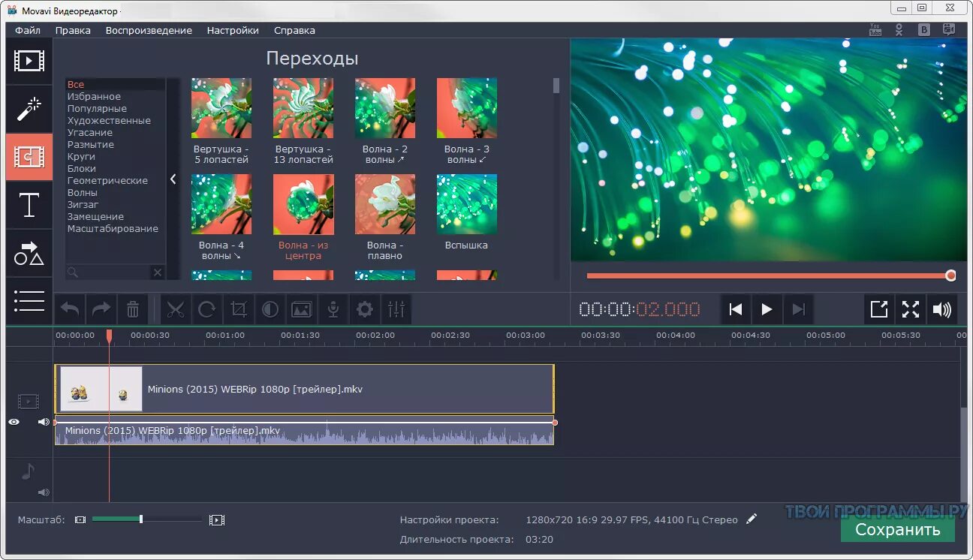Open the Настройки menu
This screenshot has height=560, width=973.
[233, 30]
